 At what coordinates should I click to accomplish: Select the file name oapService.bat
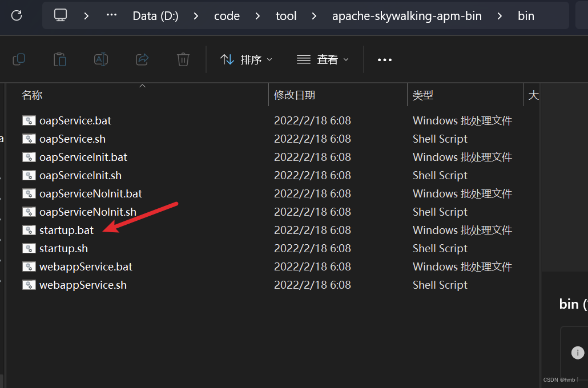pyautogui.click(x=75, y=120)
